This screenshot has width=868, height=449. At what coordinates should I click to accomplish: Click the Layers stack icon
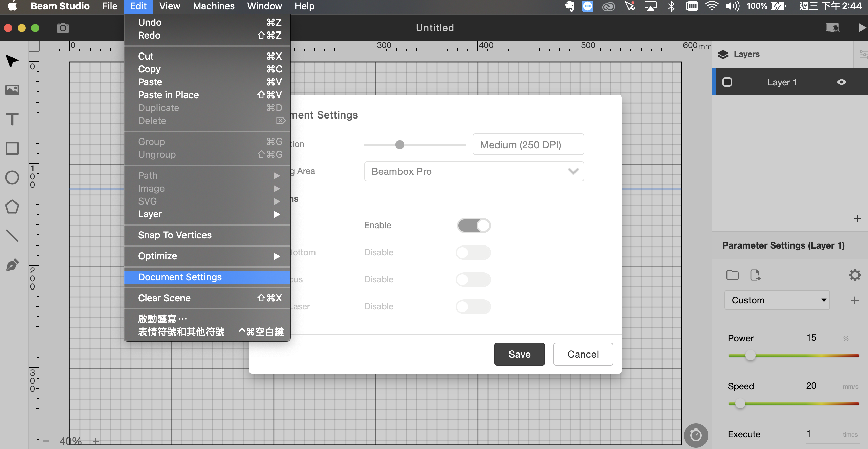click(723, 54)
